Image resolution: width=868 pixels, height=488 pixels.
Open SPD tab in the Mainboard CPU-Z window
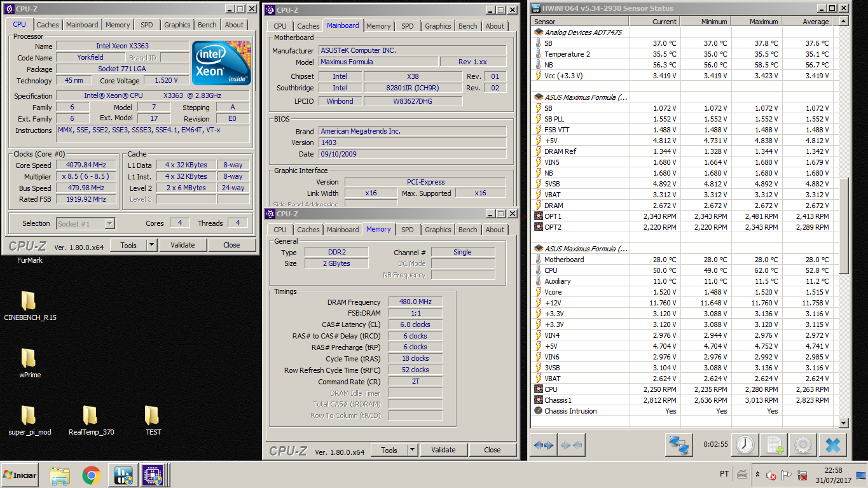tap(408, 26)
